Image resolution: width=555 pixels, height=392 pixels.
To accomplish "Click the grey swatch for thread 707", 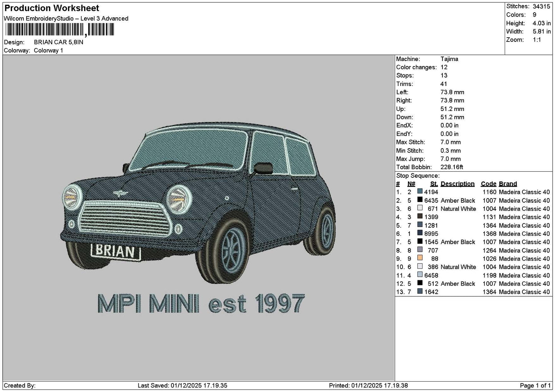I will [x=420, y=250].
